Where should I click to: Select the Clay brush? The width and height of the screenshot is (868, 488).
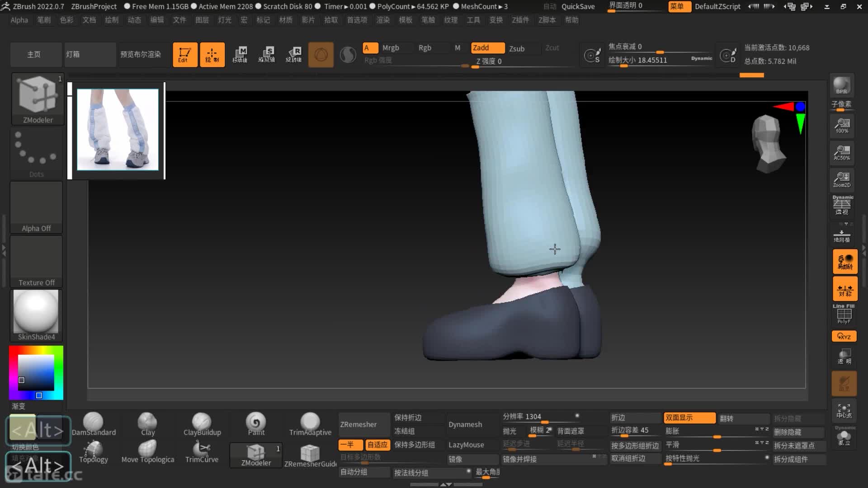click(147, 424)
